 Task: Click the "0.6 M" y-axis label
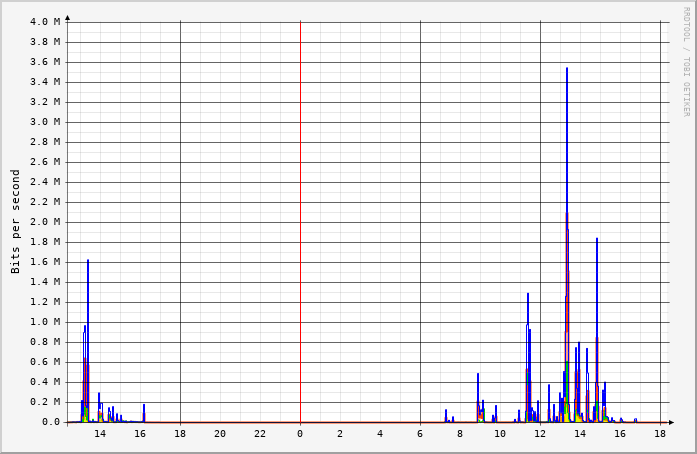pos(45,362)
